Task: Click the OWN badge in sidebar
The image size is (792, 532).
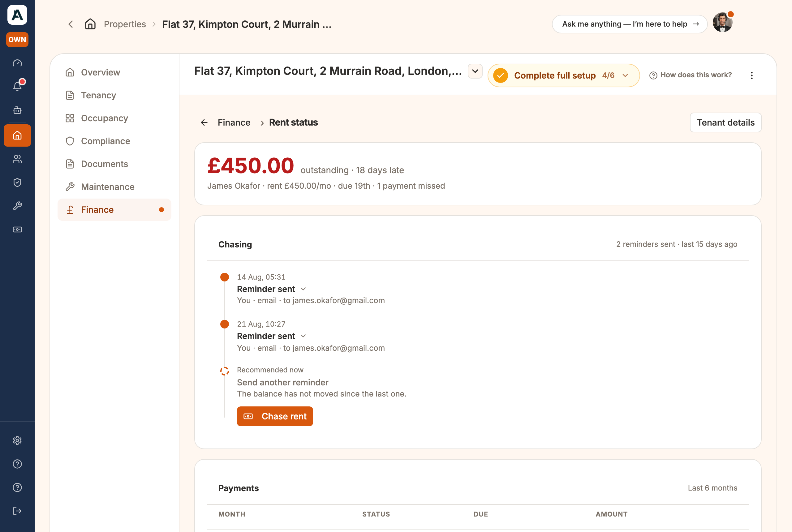Action: click(x=17, y=39)
